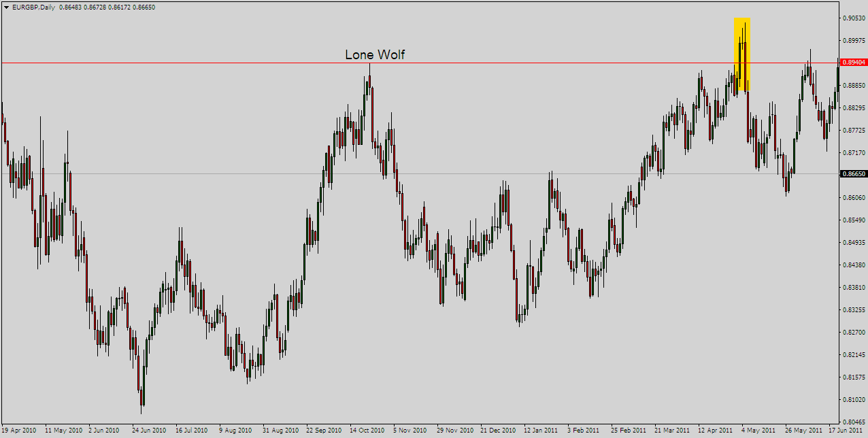Click the 0.88850 price axis label

click(x=855, y=85)
